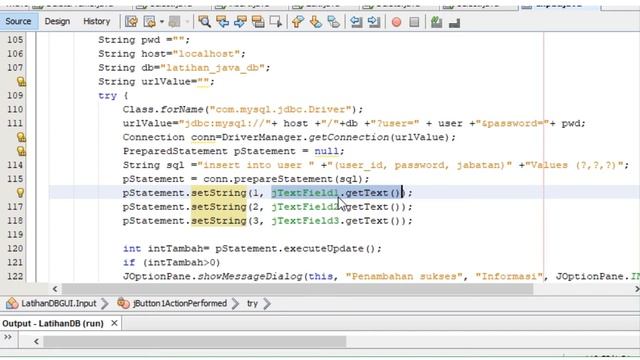Click the >> icon in Output panel
This screenshot has height=360, width=640.
[x=8, y=337]
